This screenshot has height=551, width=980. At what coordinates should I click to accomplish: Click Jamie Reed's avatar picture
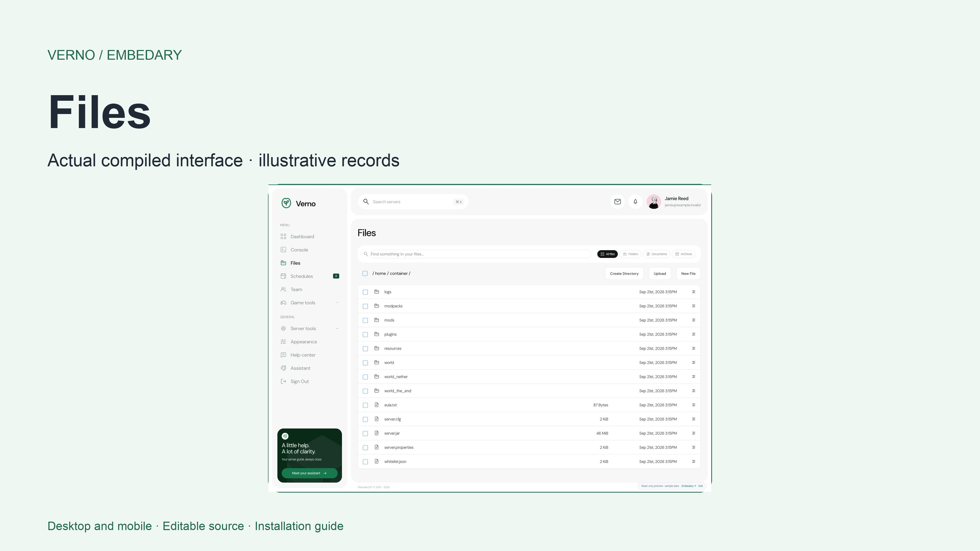pyautogui.click(x=654, y=202)
